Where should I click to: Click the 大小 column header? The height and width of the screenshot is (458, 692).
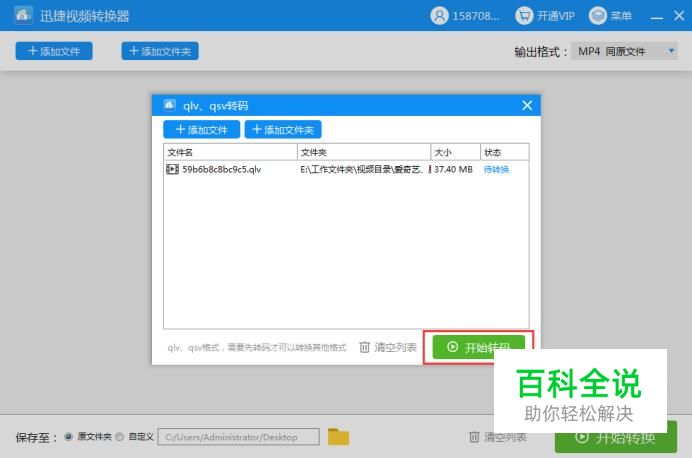(x=455, y=152)
